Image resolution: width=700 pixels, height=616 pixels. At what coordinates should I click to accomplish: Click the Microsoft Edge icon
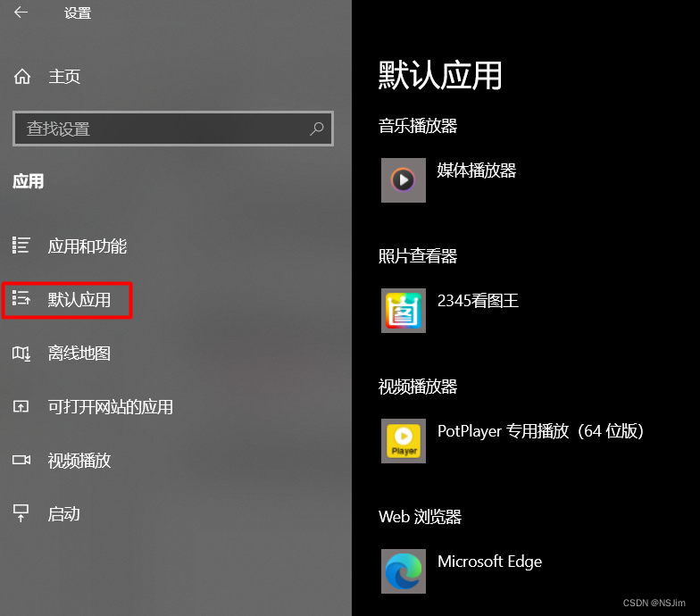point(404,571)
